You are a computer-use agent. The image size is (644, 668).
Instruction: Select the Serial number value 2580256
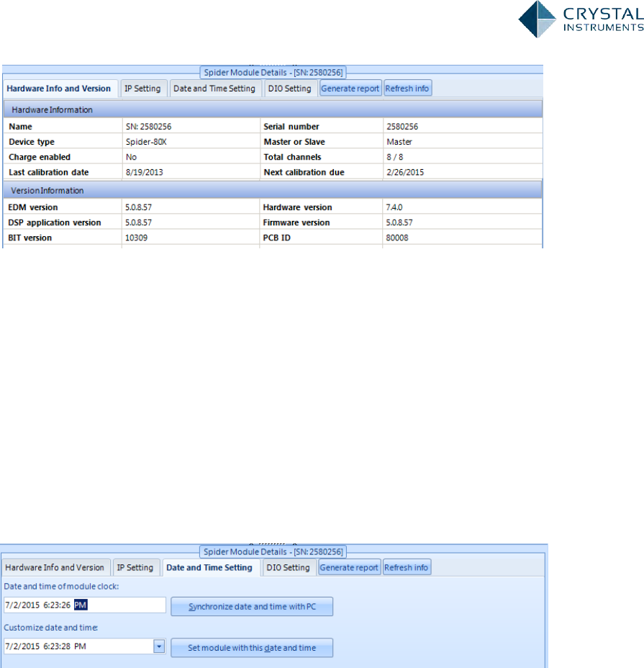coord(402,127)
